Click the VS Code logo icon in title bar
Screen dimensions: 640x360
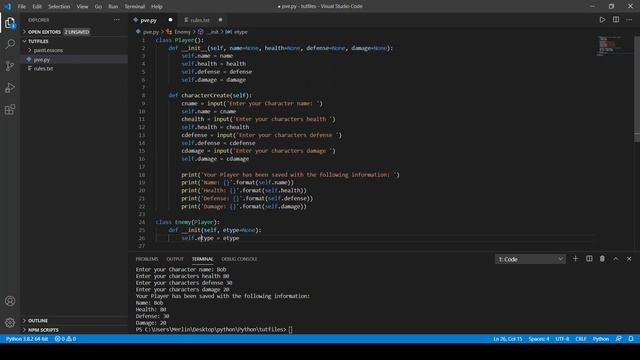[7, 6]
